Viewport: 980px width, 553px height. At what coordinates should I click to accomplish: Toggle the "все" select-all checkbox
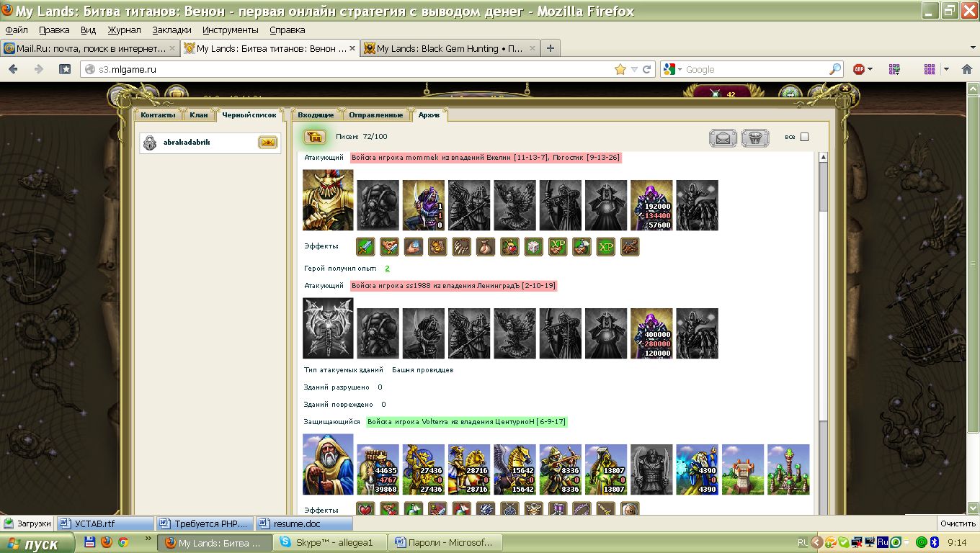(x=805, y=137)
